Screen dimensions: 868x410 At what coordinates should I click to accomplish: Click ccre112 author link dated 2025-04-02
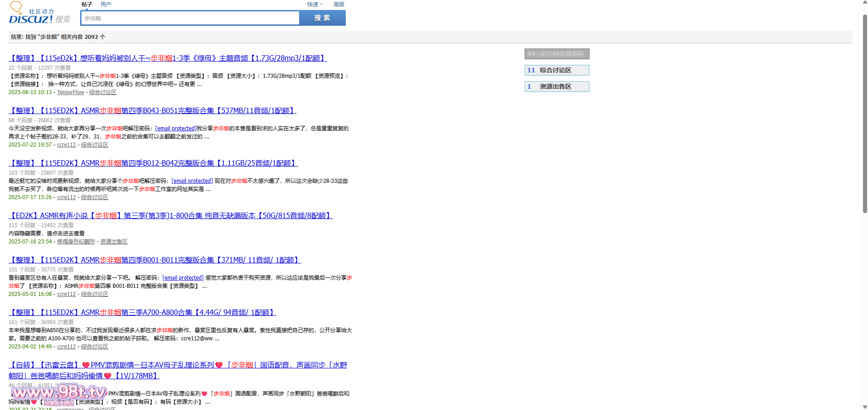67,347
